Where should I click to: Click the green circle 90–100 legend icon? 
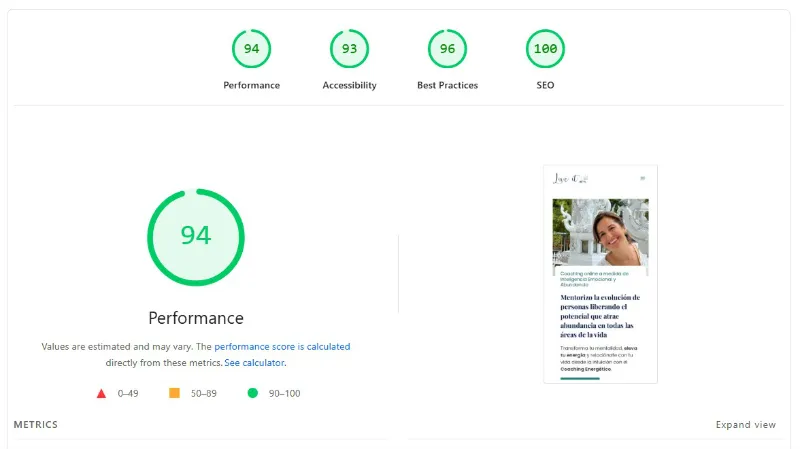click(253, 393)
